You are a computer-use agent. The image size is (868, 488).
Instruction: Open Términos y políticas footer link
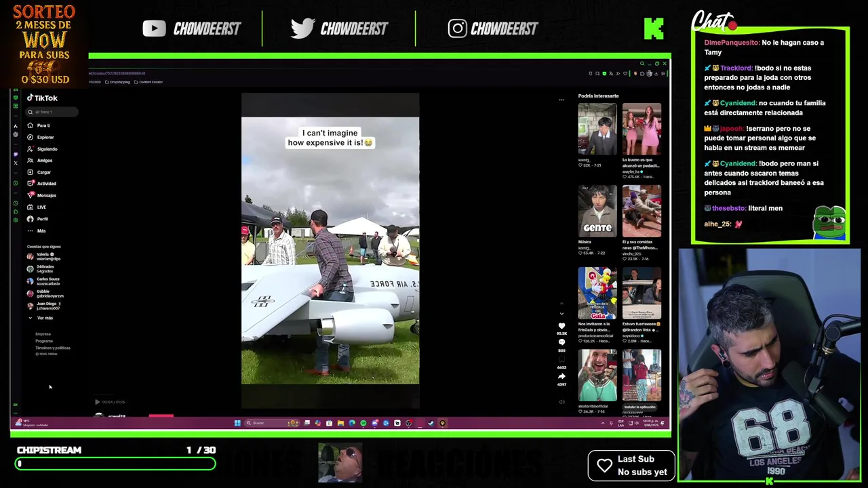pyautogui.click(x=53, y=348)
